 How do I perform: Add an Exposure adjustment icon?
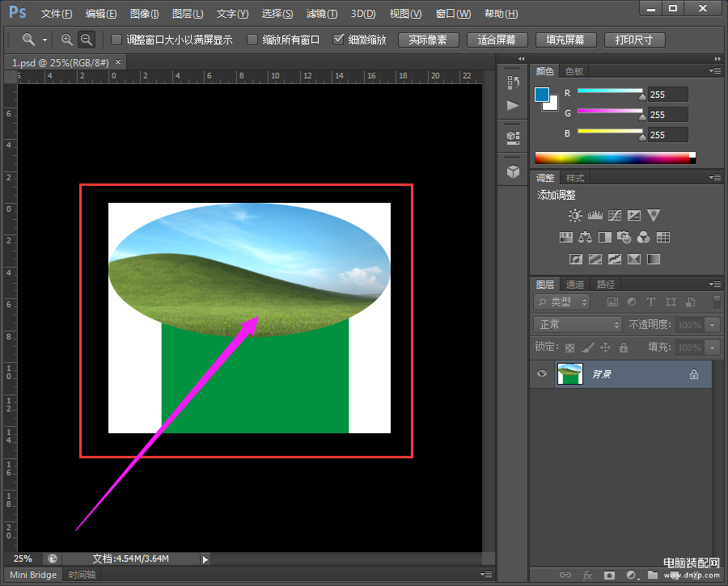[634, 215]
